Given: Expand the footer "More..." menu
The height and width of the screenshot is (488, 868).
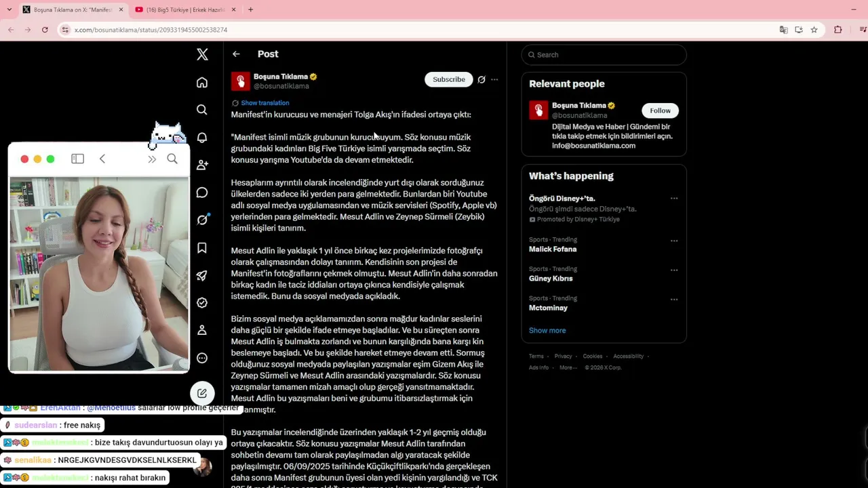Looking at the screenshot, I should pos(568,367).
